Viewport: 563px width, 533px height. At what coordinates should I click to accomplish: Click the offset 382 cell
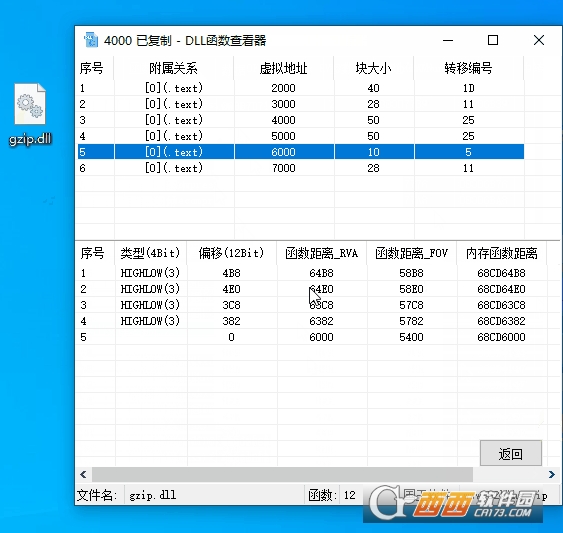tap(231, 321)
